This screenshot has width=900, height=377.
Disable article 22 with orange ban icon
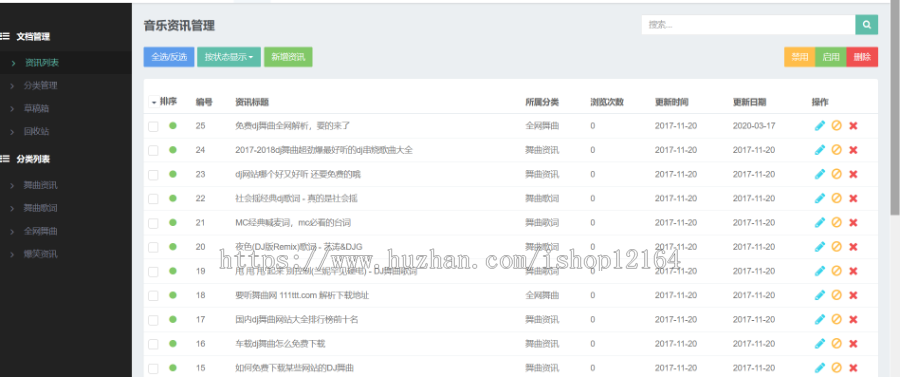point(836,198)
